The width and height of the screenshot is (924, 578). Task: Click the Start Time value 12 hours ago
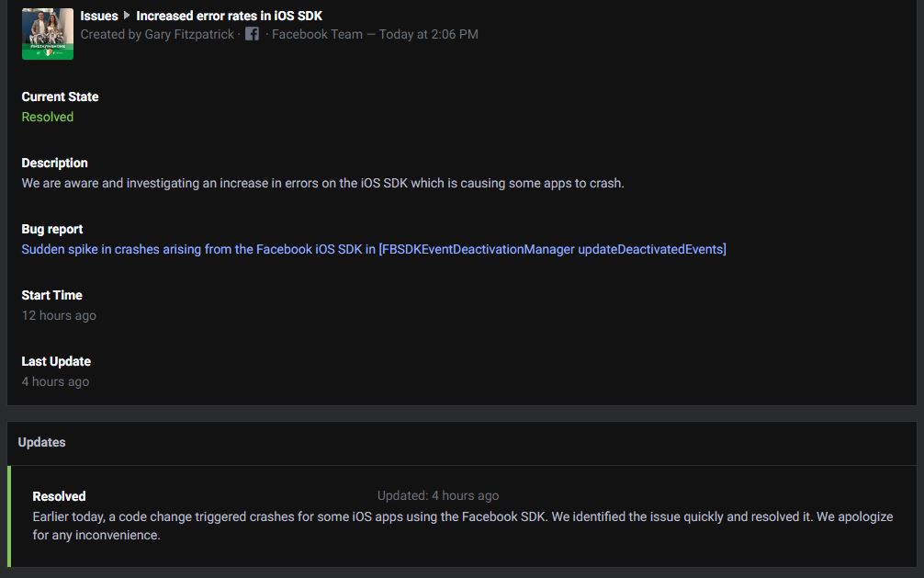pyautogui.click(x=59, y=315)
